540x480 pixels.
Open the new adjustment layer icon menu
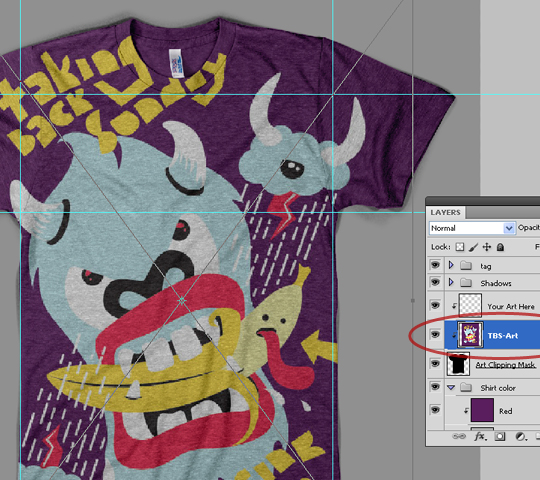521,437
